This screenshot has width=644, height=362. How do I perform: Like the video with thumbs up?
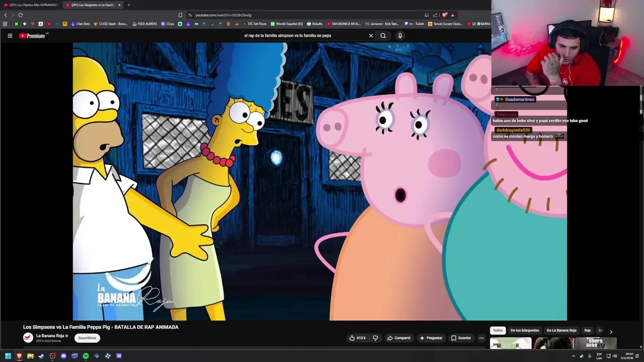click(357, 338)
